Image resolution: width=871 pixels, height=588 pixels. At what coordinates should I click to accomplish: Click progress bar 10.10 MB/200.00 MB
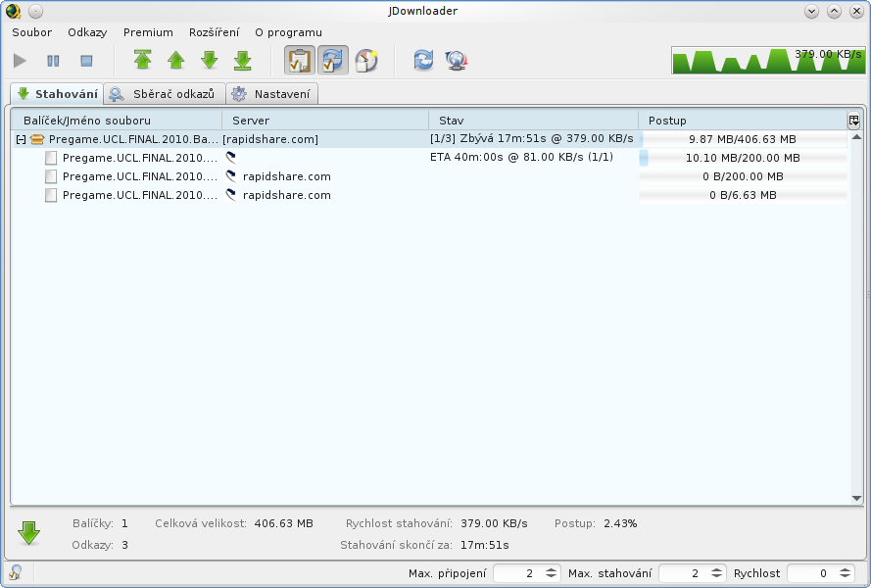click(743, 158)
